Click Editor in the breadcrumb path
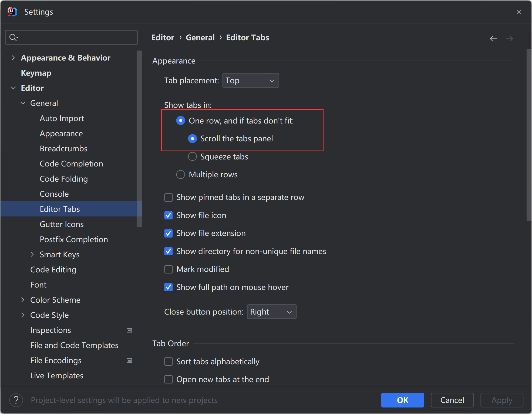 (x=163, y=38)
